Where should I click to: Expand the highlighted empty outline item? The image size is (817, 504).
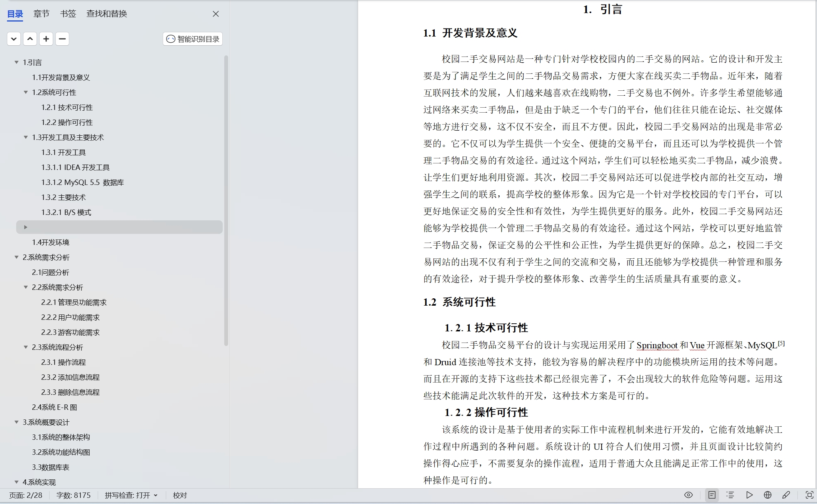click(26, 227)
